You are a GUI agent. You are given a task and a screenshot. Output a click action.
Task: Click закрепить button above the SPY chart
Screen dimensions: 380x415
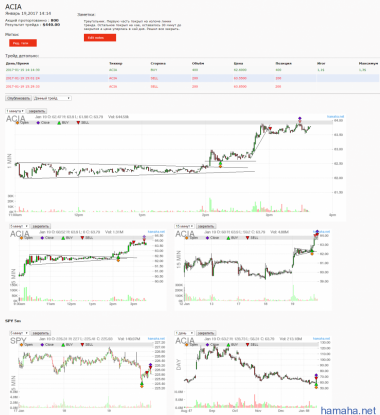pos(41,333)
